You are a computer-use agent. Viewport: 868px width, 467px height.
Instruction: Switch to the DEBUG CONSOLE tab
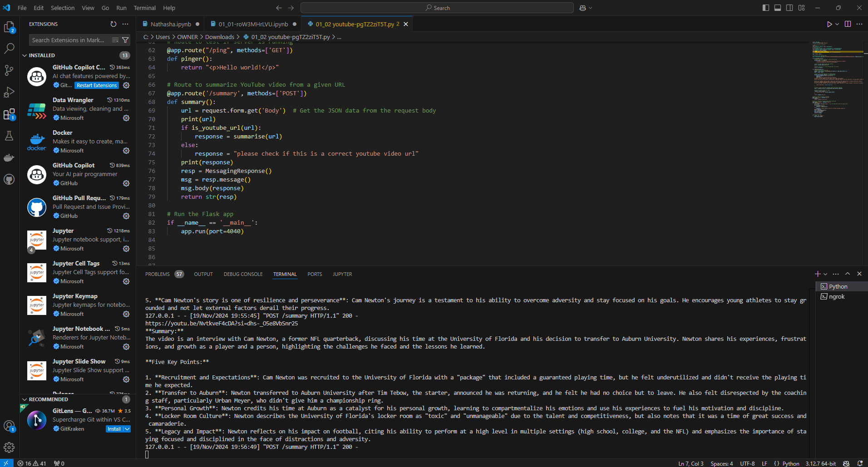coord(243,274)
